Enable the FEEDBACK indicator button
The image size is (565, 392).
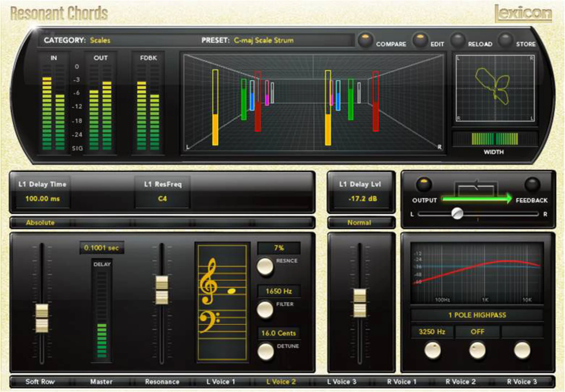tap(532, 184)
